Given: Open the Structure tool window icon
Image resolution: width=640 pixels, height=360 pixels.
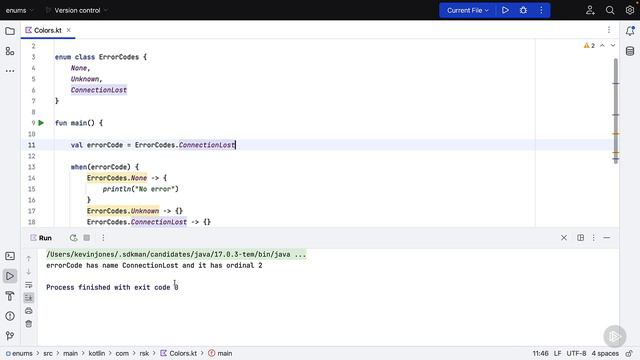Looking at the screenshot, I should point(10,51).
